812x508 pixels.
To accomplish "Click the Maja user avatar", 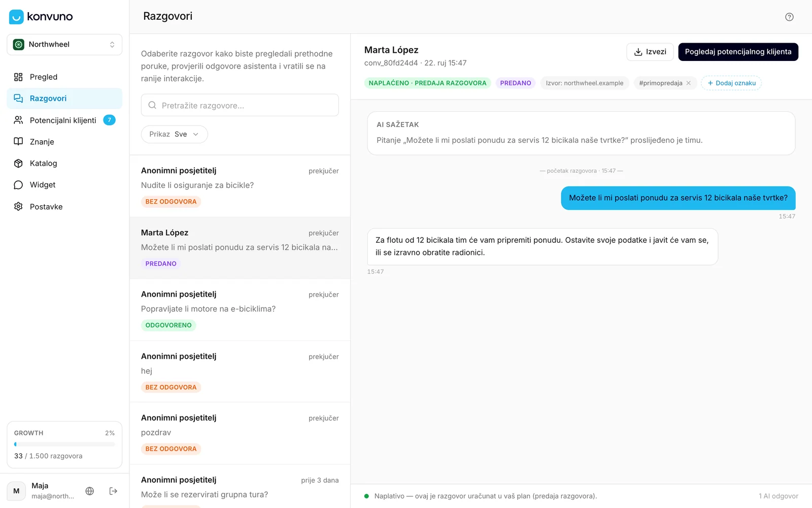I will click(x=16, y=491).
